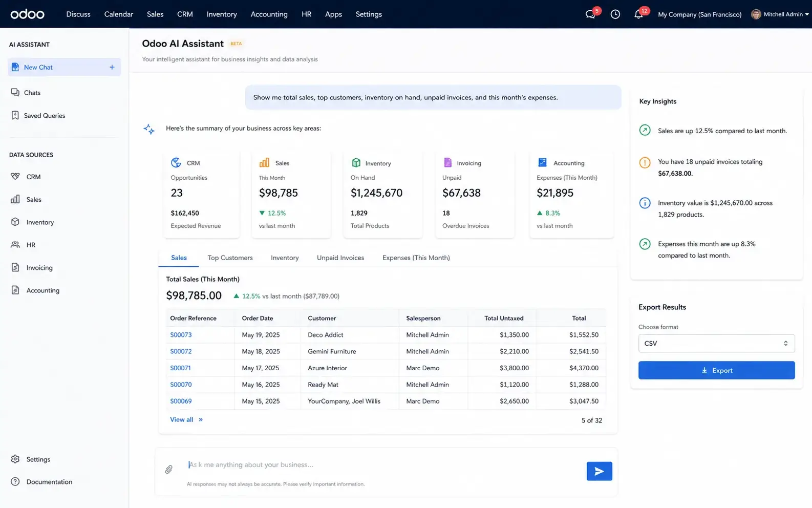Open the Apps menu
The width and height of the screenshot is (812, 508).
pos(333,14)
